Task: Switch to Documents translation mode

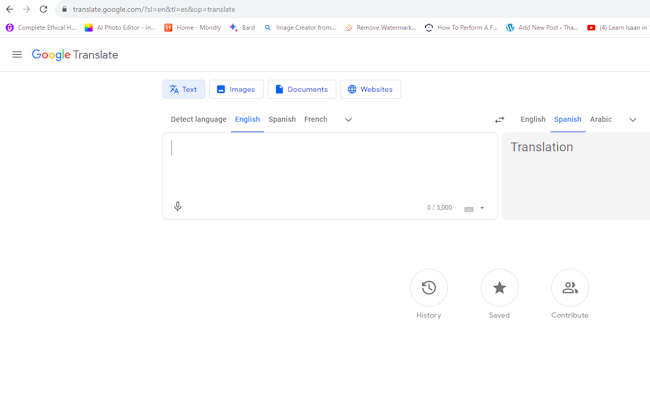Action: [x=302, y=89]
